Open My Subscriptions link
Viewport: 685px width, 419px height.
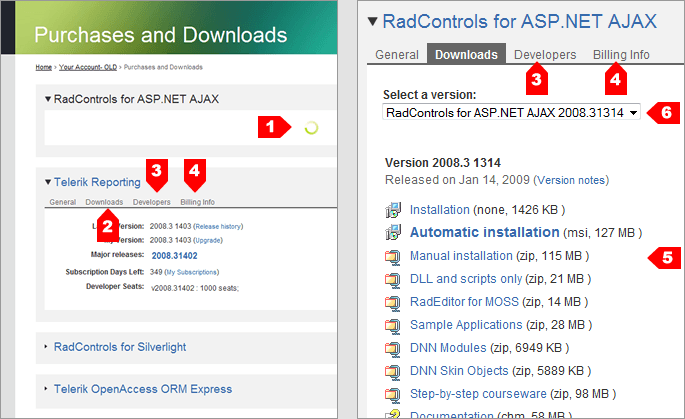(x=191, y=272)
